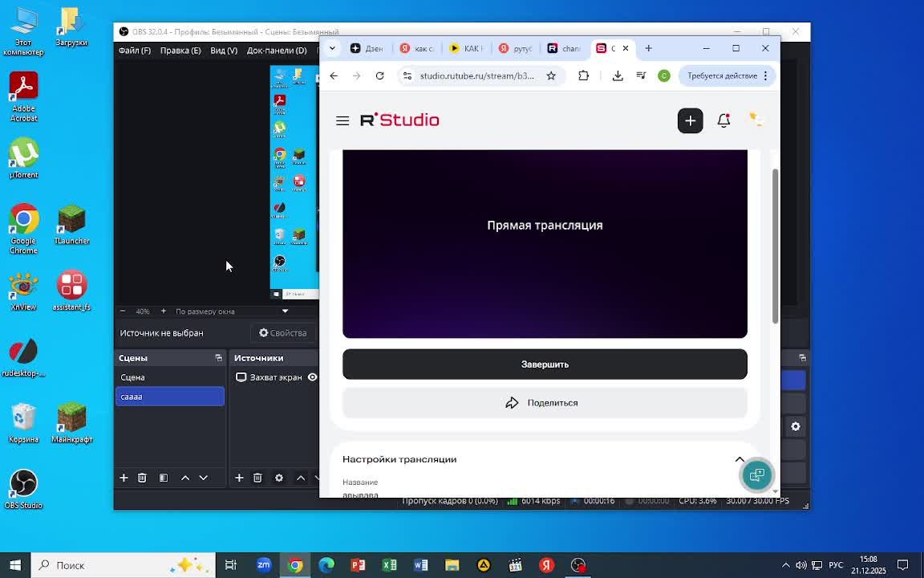The image size is (924, 578).
Task: Click the РУС language indicator
Action: tap(836, 565)
